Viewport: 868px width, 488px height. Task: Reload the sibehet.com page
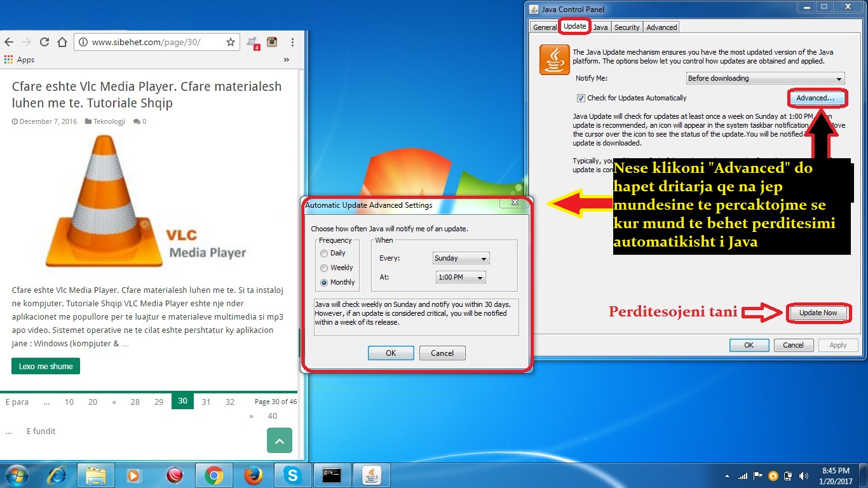(x=44, y=42)
